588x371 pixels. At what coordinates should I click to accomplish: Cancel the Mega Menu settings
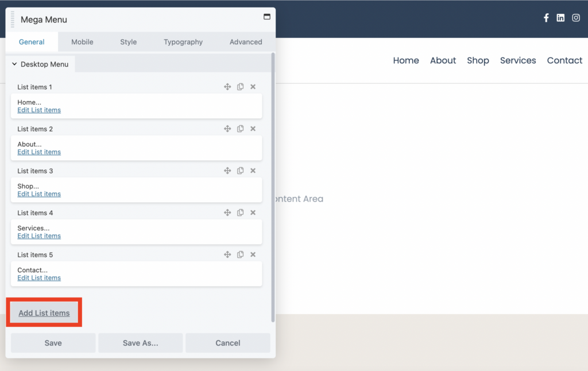pos(227,343)
